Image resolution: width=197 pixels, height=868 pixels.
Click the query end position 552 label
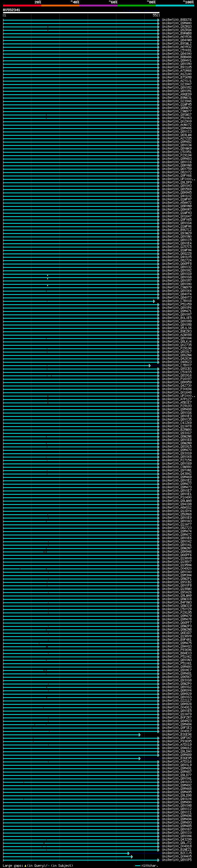pos(155,15)
